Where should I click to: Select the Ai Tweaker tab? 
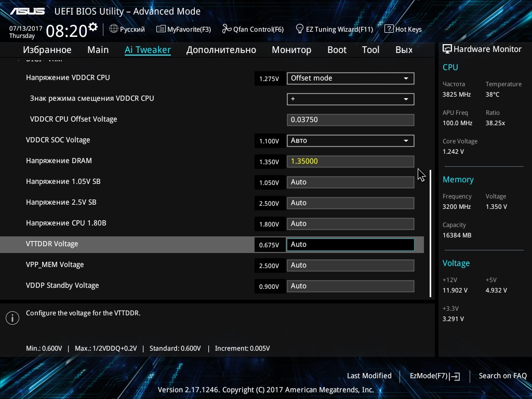(148, 50)
